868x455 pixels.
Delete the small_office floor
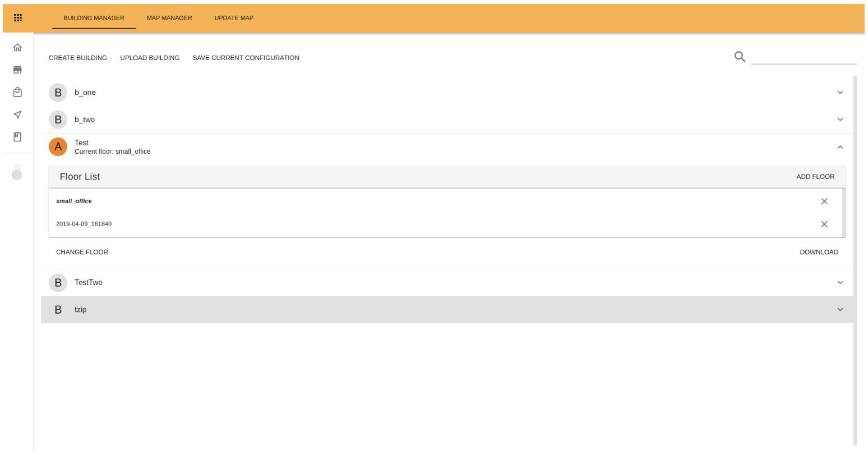(824, 201)
